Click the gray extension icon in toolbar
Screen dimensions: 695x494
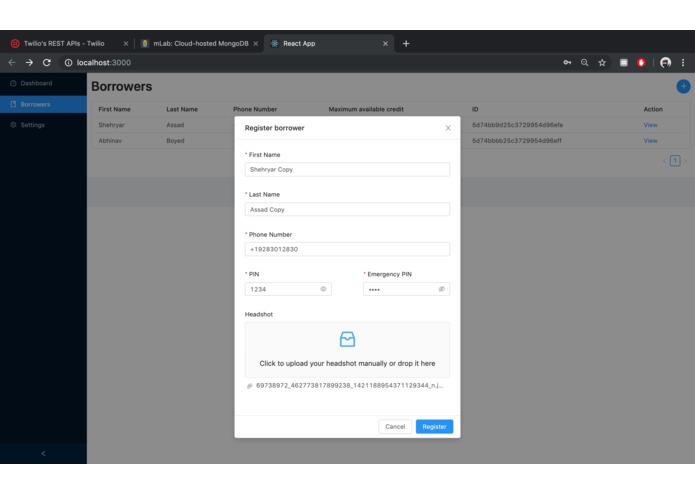coord(624,63)
